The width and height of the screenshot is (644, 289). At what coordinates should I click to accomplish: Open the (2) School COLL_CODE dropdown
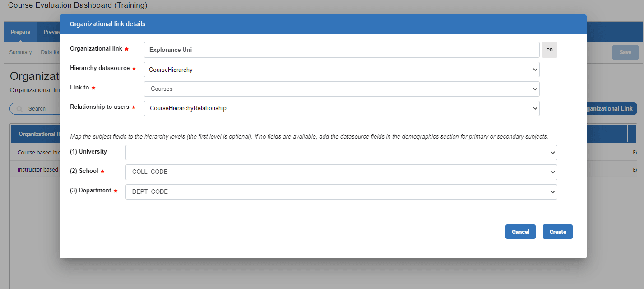pyautogui.click(x=341, y=172)
